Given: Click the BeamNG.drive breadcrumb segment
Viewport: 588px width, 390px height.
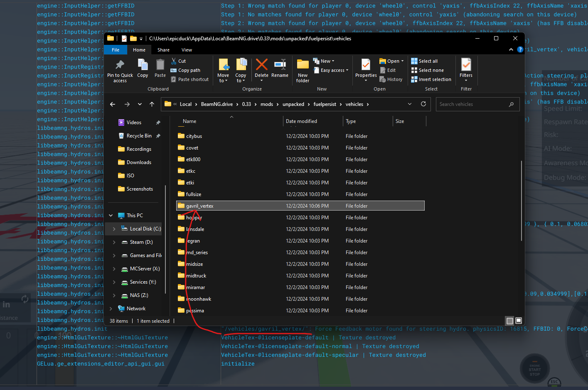Looking at the screenshot, I should tap(217, 104).
